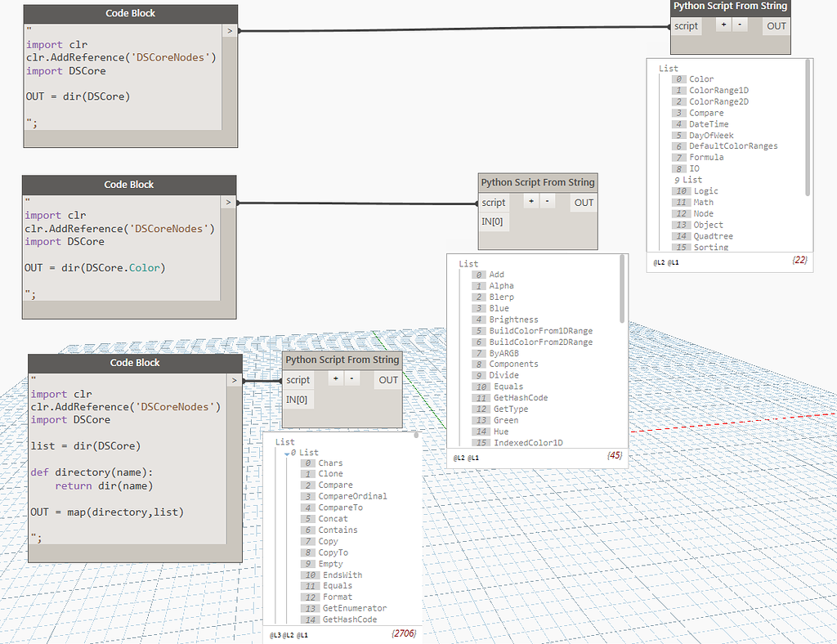Click the OUT port of the top-right Python node

(775, 25)
